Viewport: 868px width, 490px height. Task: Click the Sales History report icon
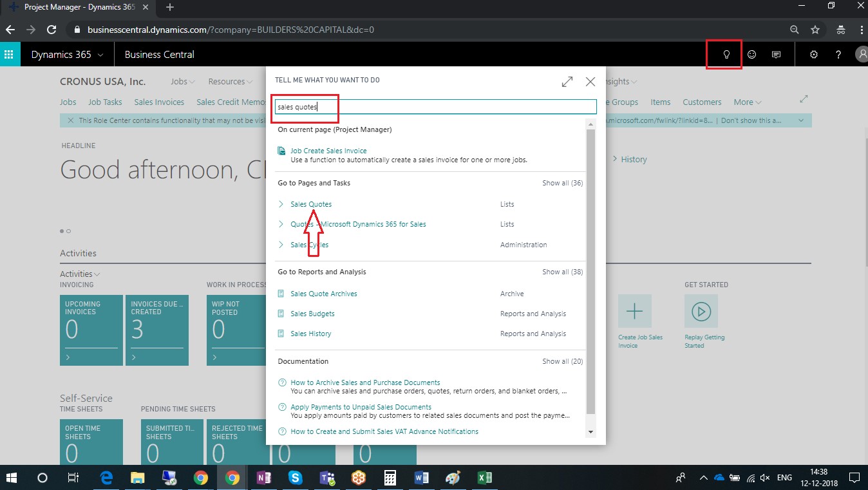click(281, 334)
